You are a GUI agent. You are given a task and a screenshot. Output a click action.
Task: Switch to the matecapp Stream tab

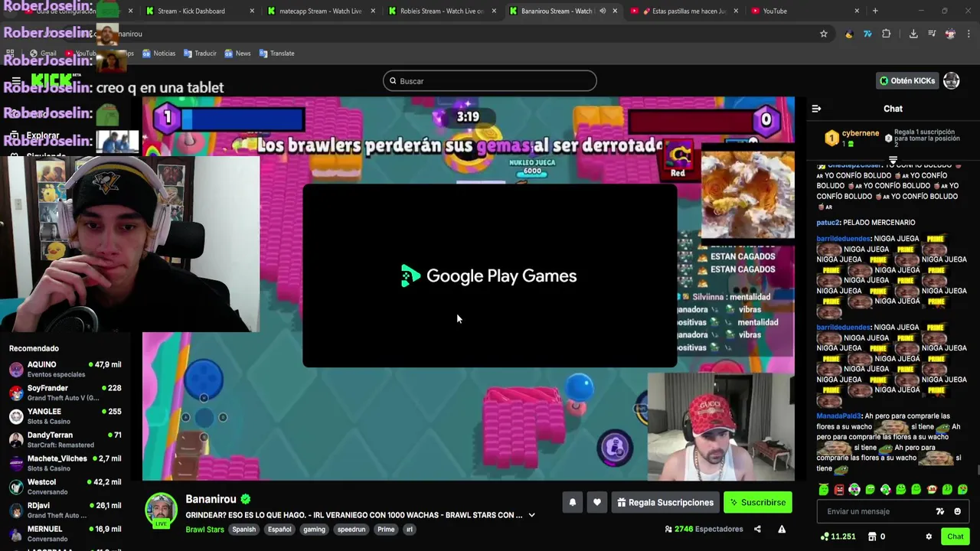point(320,11)
